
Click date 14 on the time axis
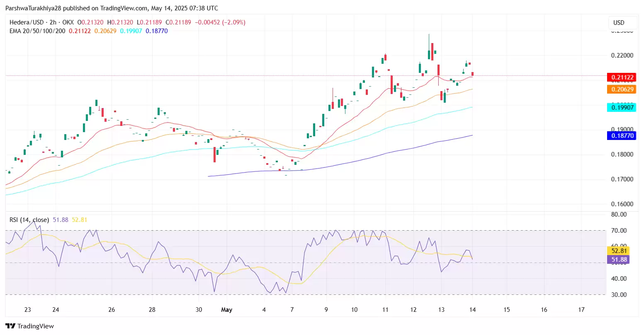point(472,310)
